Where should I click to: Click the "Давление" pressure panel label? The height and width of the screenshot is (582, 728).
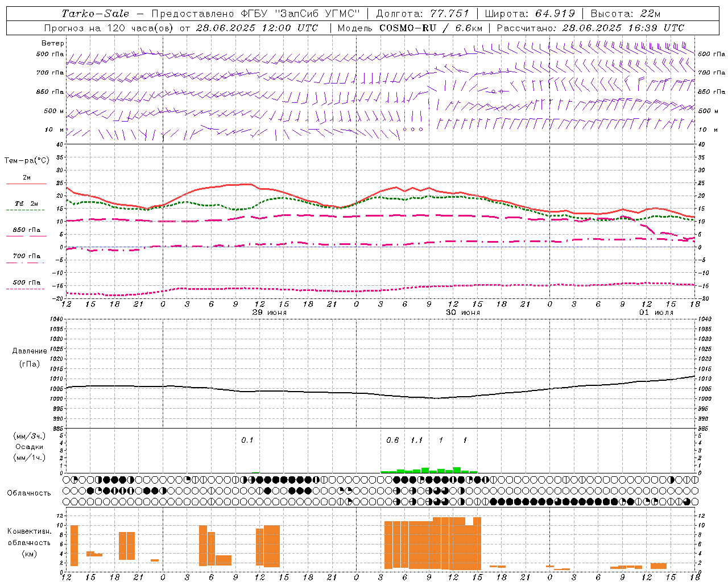(x=29, y=351)
